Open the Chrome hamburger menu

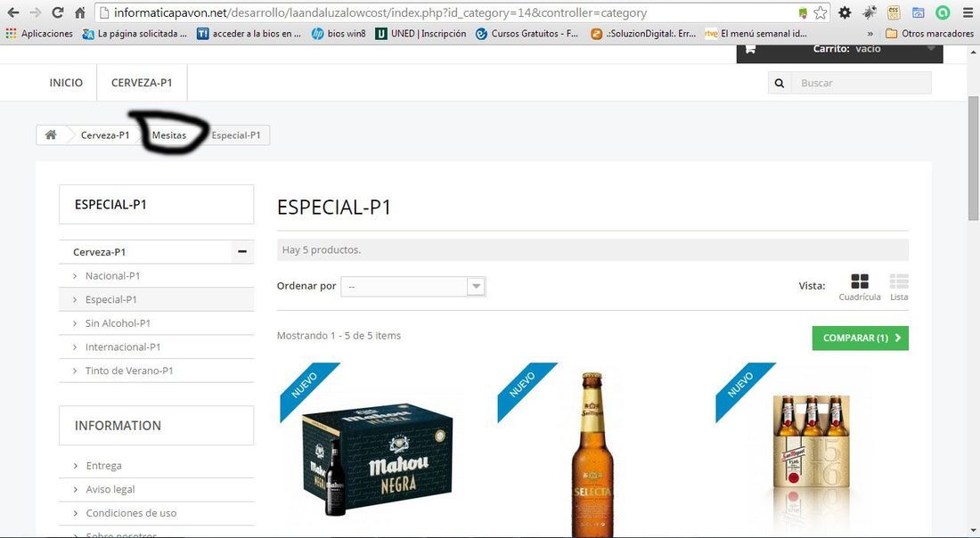(x=968, y=12)
